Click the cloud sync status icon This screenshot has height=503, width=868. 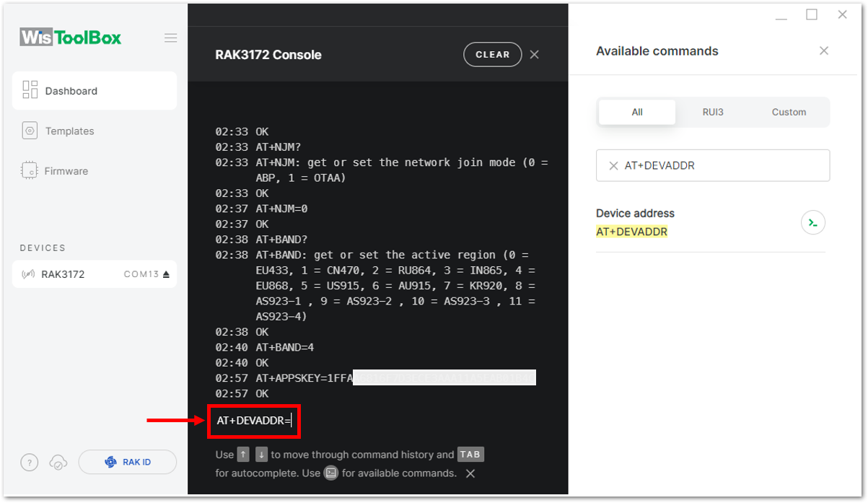tap(58, 463)
